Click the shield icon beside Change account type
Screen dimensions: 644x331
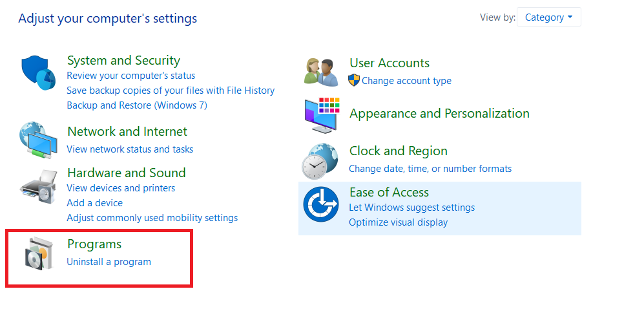coord(353,80)
